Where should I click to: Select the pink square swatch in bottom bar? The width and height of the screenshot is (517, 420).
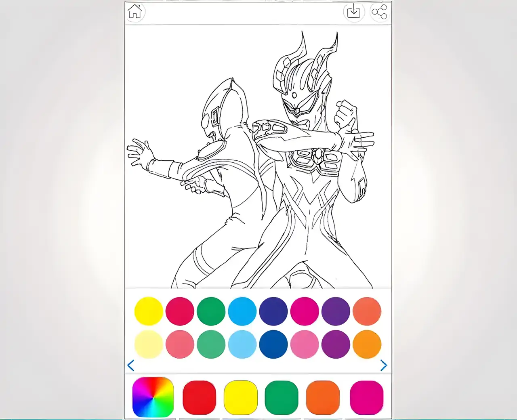pos(366,397)
